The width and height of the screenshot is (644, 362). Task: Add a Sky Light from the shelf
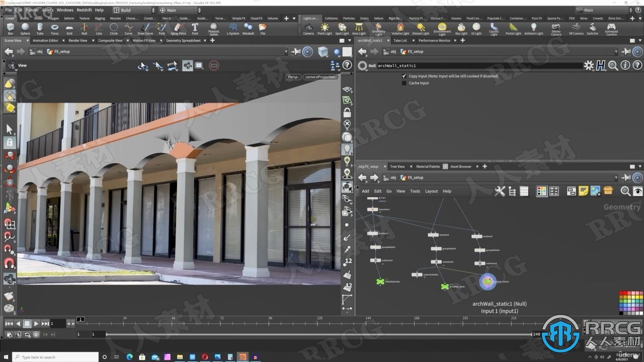(461, 29)
